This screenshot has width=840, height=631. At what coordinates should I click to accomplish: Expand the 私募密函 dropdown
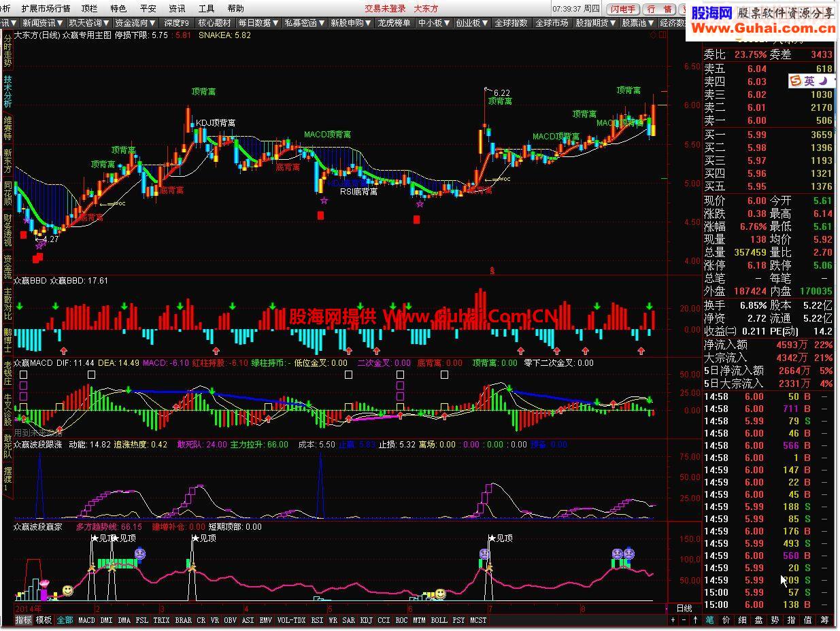[305, 23]
